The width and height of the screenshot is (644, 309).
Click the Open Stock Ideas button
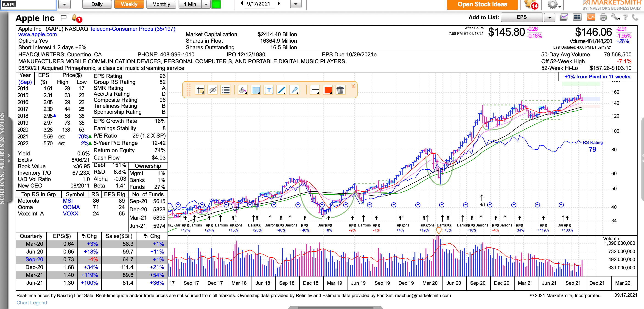pyautogui.click(x=482, y=5)
